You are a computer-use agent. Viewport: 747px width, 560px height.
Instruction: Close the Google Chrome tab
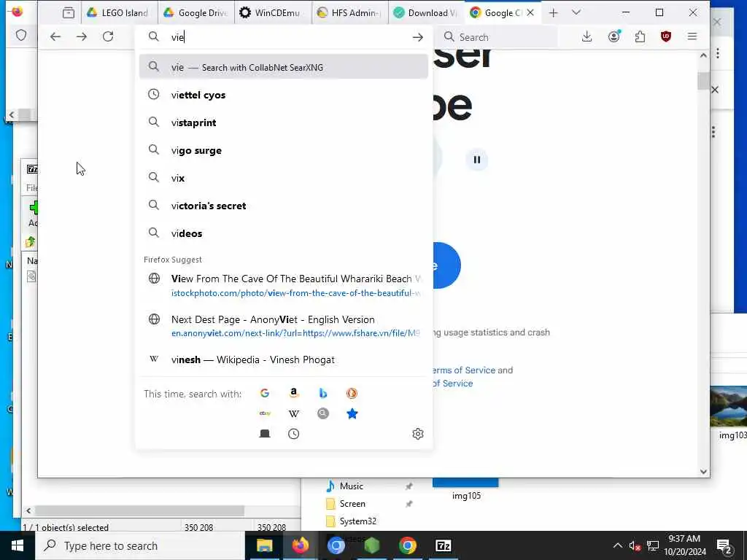pyautogui.click(x=530, y=13)
